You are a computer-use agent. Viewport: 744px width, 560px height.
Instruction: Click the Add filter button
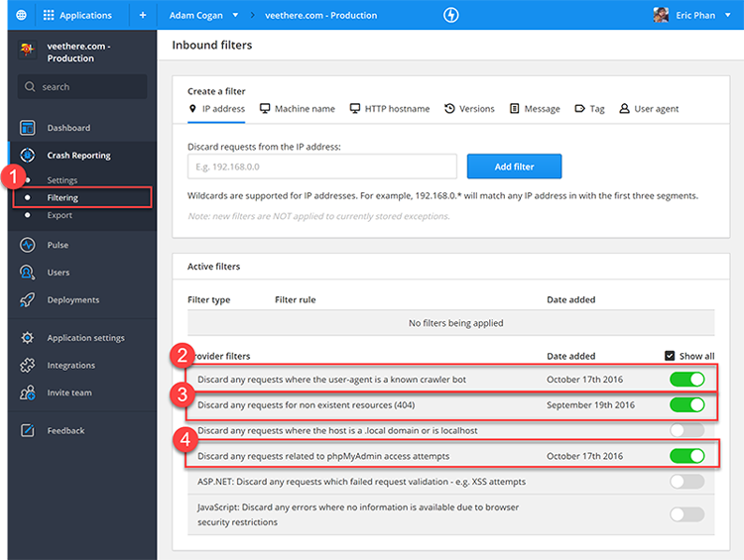[514, 167]
